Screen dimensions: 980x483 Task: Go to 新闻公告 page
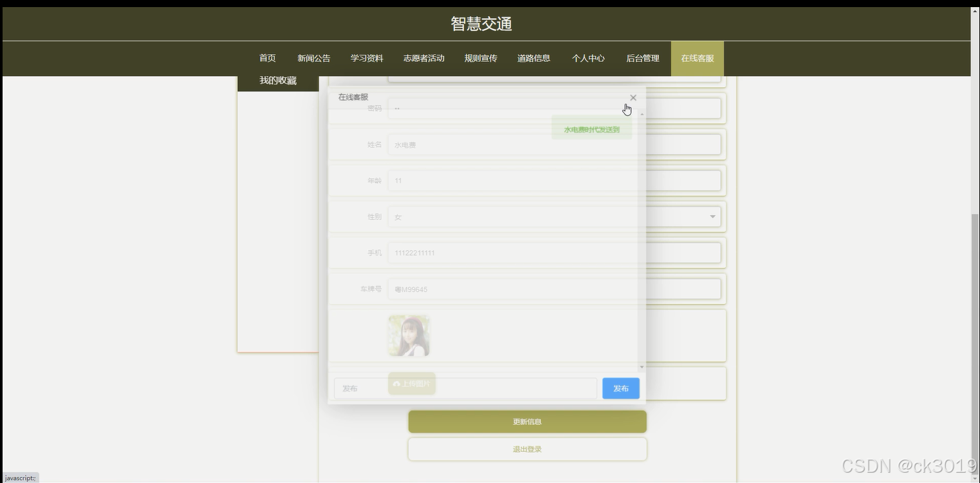click(313, 58)
